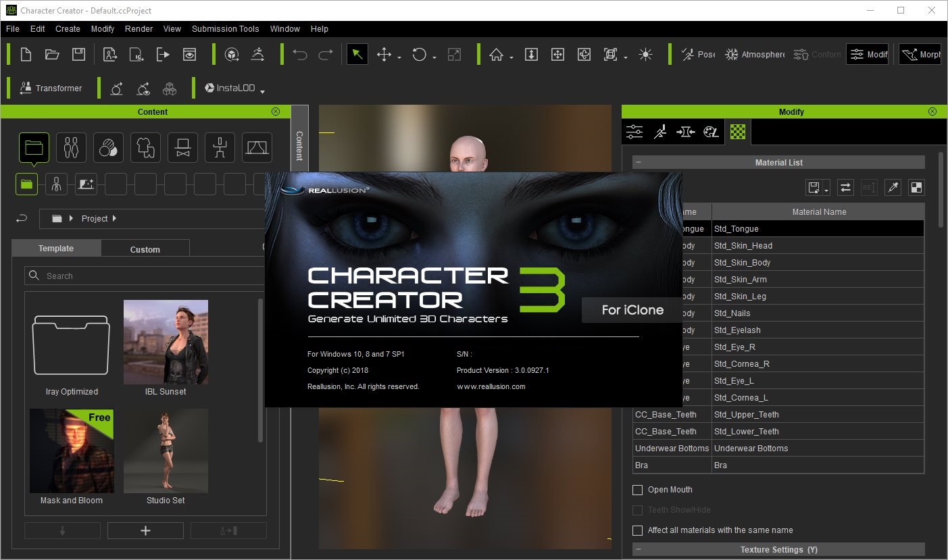Close the Modify panel
The width and height of the screenshot is (948, 560).
tap(932, 111)
